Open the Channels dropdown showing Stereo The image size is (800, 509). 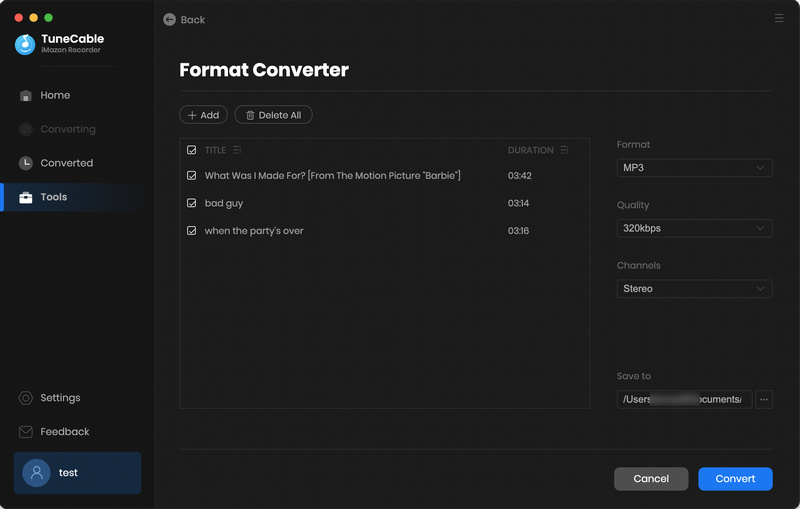pyautogui.click(x=694, y=289)
